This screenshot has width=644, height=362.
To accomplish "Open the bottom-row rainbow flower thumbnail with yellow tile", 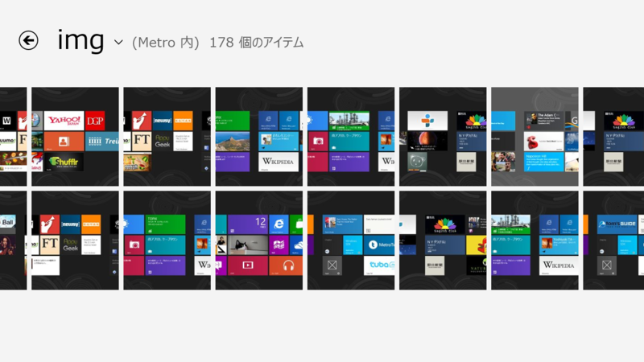I will click(443, 240).
